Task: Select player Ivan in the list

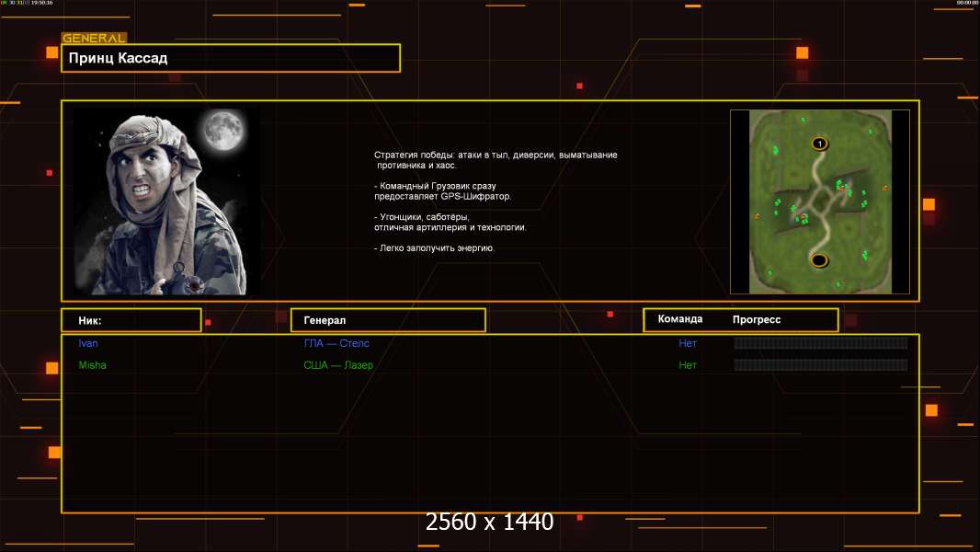Action: 88,343
